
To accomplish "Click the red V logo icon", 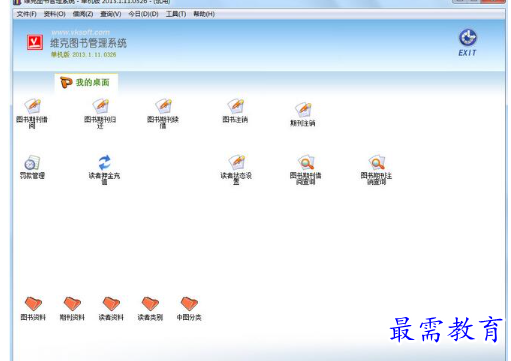I will (x=35, y=43).
